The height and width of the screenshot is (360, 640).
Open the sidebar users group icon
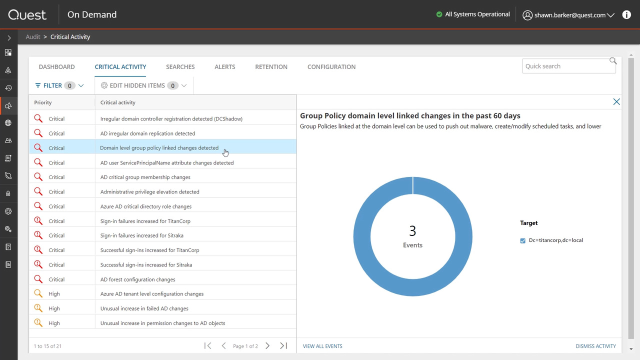coord(8,140)
